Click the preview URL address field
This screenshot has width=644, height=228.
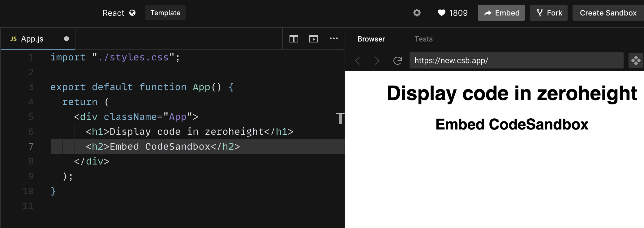click(x=517, y=60)
